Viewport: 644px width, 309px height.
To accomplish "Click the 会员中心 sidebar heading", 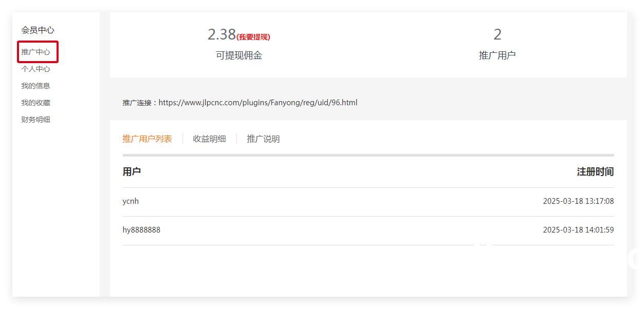I will pyautogui.click(x=38, y=30).
